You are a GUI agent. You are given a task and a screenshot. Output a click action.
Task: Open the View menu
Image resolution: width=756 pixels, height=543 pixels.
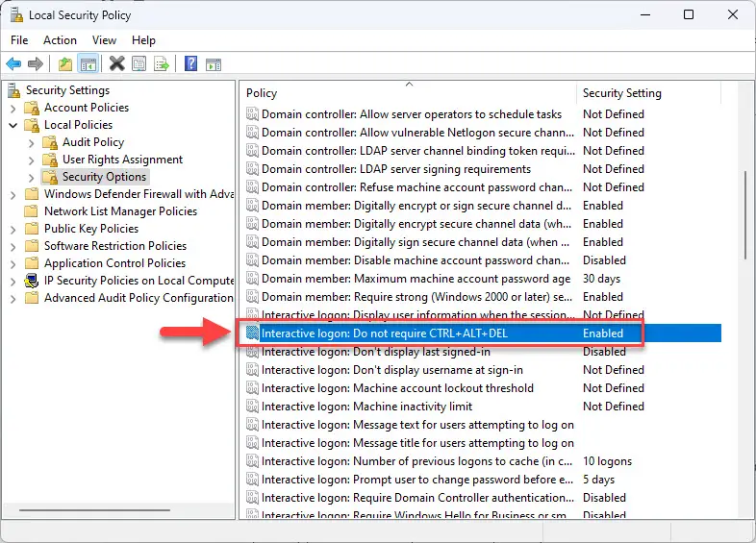104,40
